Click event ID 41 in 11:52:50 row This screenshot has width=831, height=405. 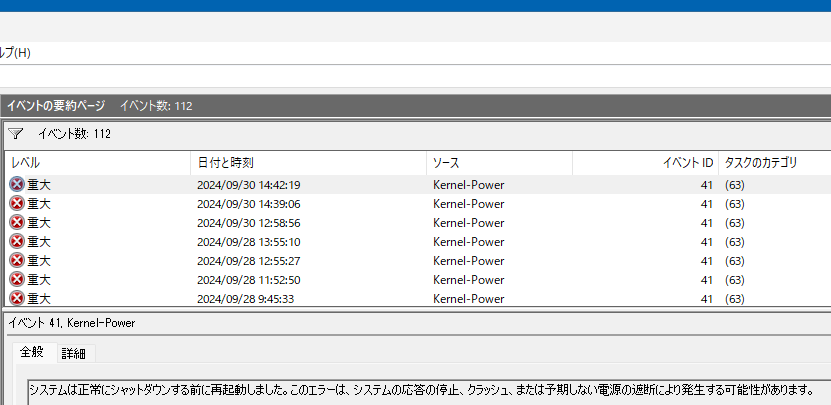(706, 280)
